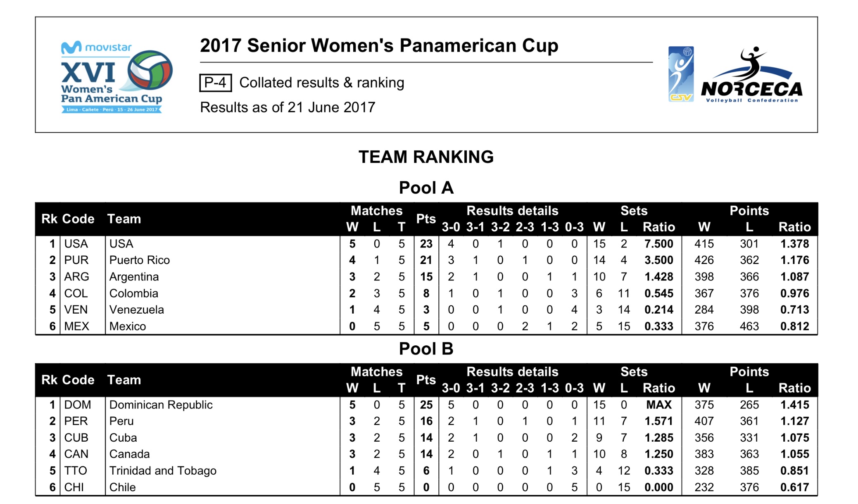The width and height of the screenshot is (858, 504).
Task: Click the Dominican Republic team name
Action: (x=161, y=405)
